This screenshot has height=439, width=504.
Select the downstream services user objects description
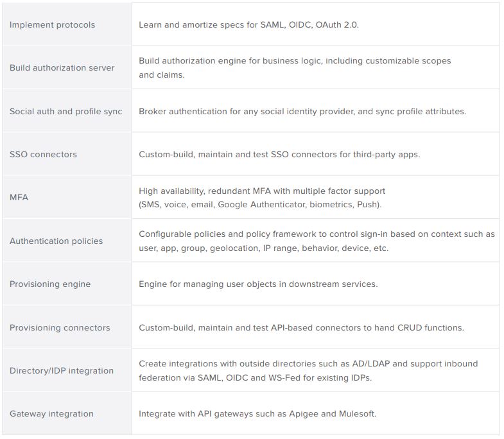[x=258, y=284]
